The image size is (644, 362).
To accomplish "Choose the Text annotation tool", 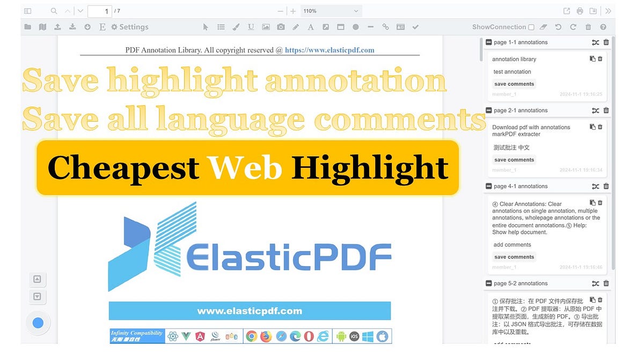I will click(x=311, y=27).
